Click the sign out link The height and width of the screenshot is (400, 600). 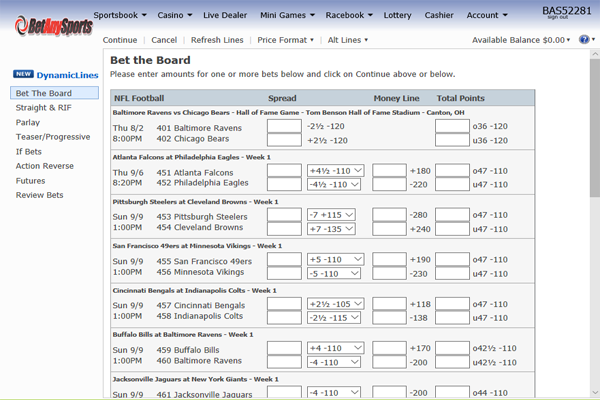click(x=558, y=17)
